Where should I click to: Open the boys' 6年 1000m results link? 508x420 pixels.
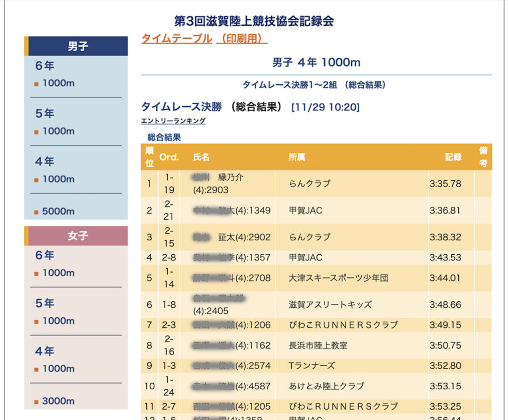point(58,83)
